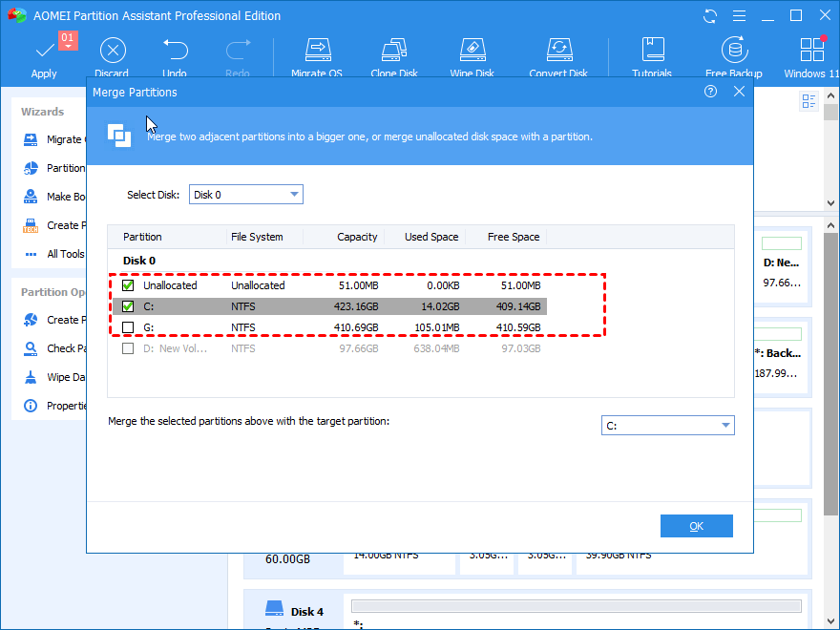840x630 pixels.
Task: Click the Apply checkmark icon
Action: tap(45, 51)
